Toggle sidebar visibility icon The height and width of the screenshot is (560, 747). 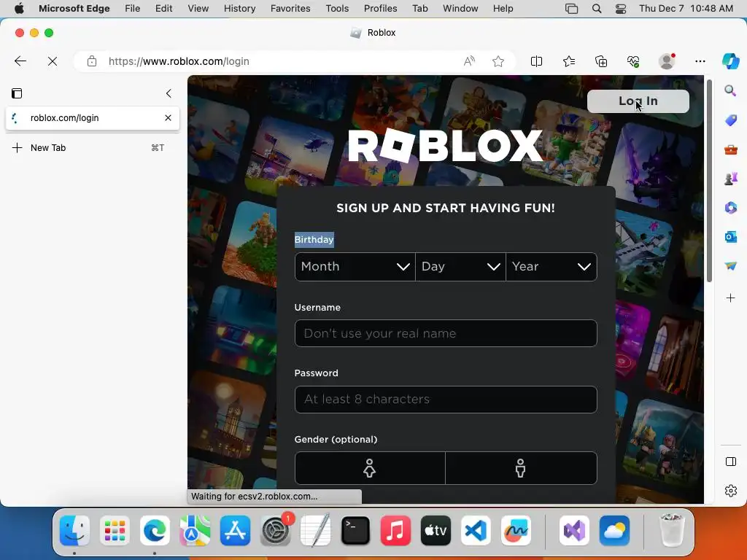pos(731,462)
